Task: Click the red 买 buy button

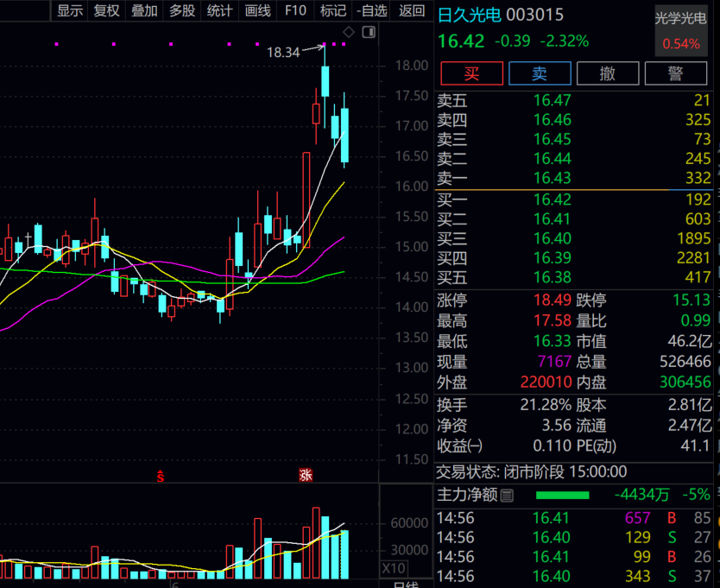Action: click(471, 73)
